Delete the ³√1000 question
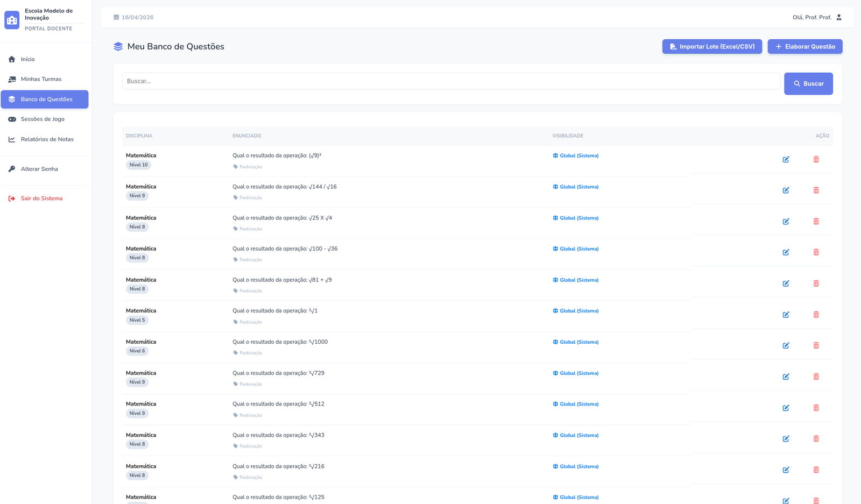 (816, 345)
